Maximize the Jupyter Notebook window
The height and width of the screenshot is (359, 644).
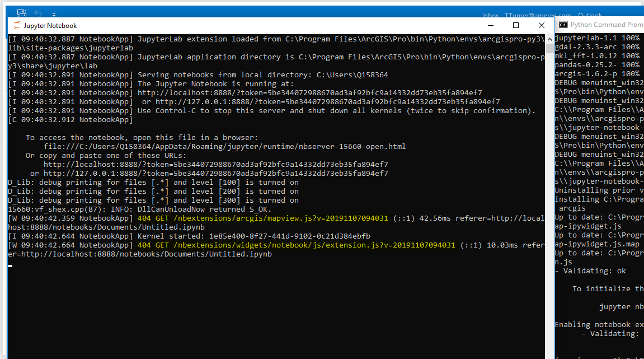point(516,26)
